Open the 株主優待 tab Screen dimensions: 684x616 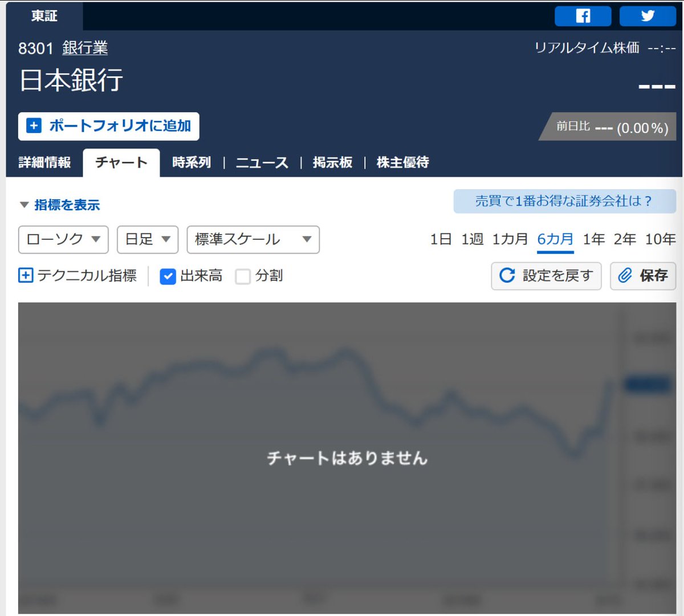(403, 162)
